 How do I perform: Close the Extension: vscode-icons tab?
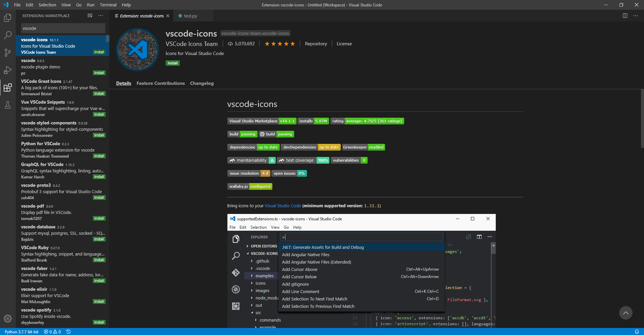pos(168,16)
